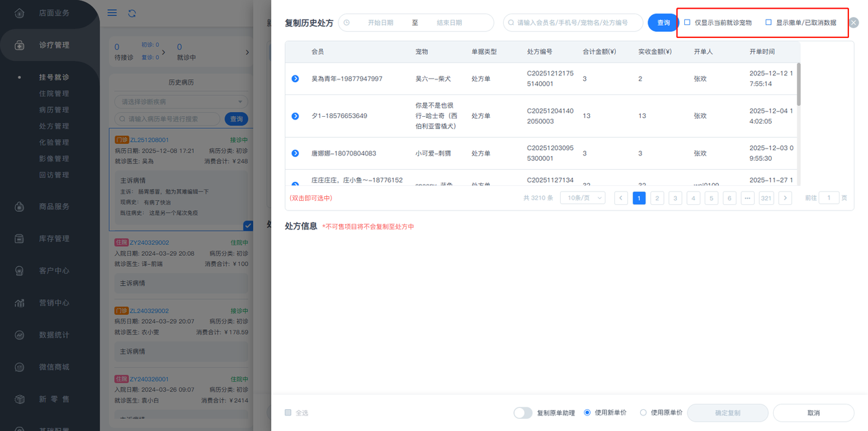Enable 仅显示当前就诊宠物 checkbox
Screen dimensions: 868x431
tap(687, 22)
